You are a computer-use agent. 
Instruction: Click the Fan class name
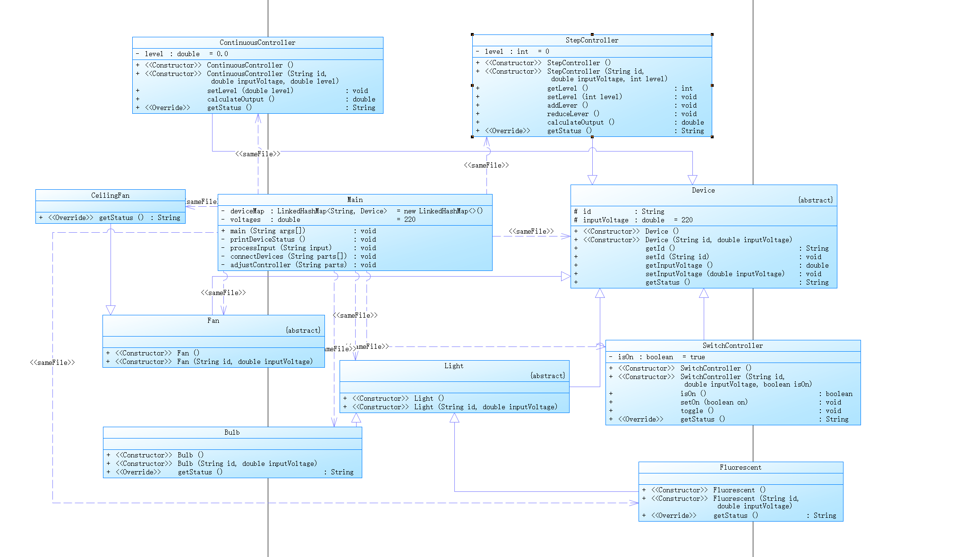click(x=213, y=321)
